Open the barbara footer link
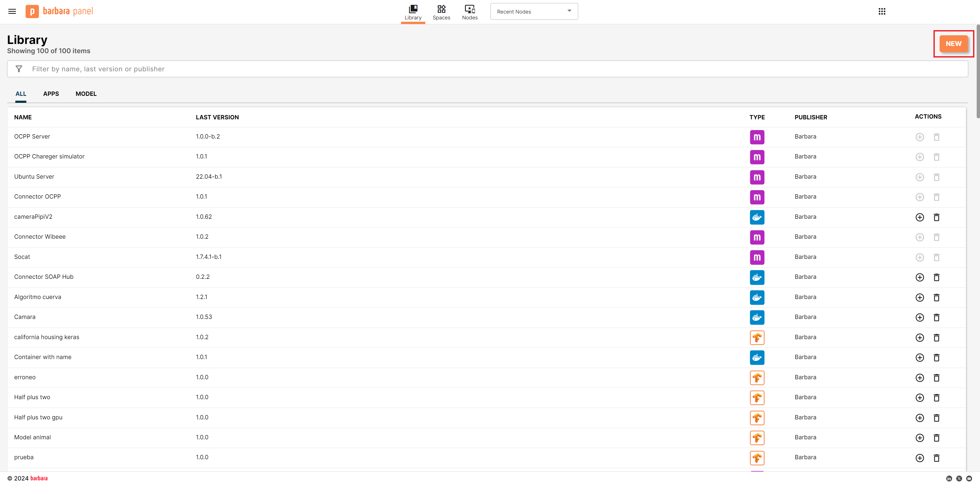The width and height of the screenshot is (980, 483). point(39,478)
